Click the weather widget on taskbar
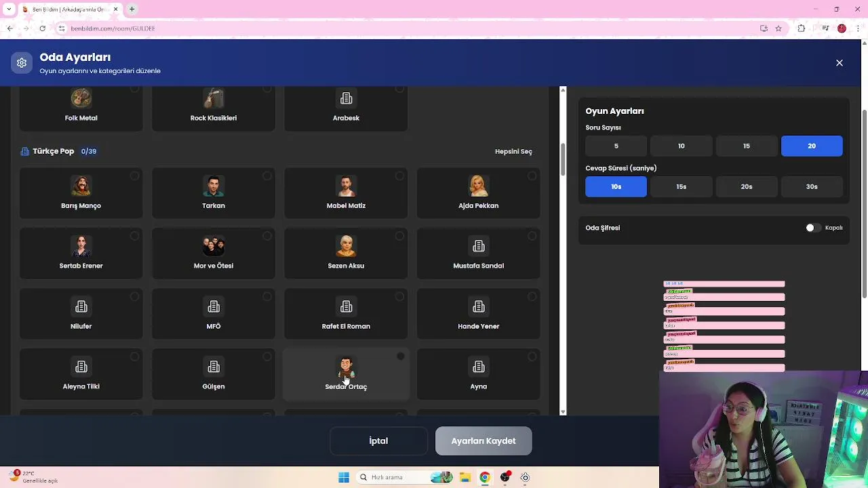 (x=34, y=477)
